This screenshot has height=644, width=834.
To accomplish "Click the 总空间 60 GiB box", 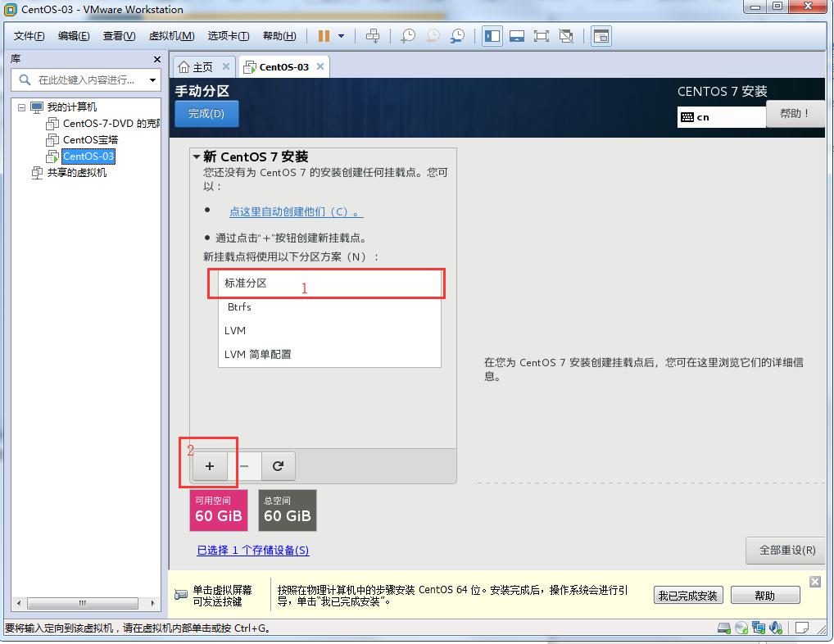I will [288, 510].
